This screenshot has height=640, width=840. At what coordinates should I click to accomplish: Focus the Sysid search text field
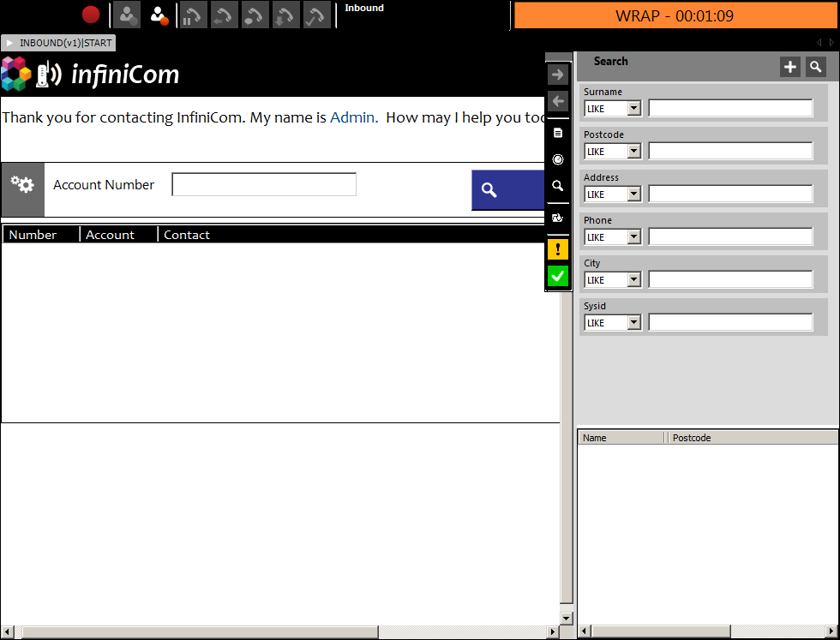(730, 322)
